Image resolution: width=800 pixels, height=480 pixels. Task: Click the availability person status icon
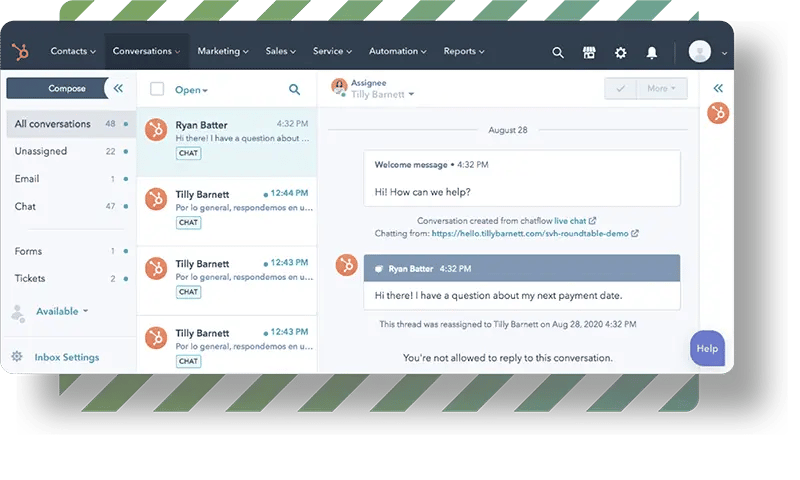click(x=18, y=313)
